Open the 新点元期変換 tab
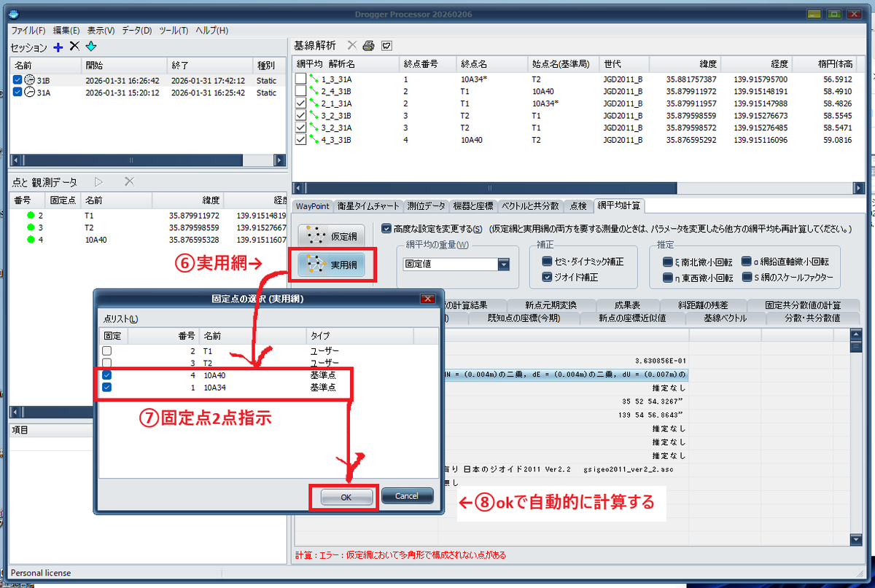The height and width of the screenshot is (588, 875). coord(551,305)
